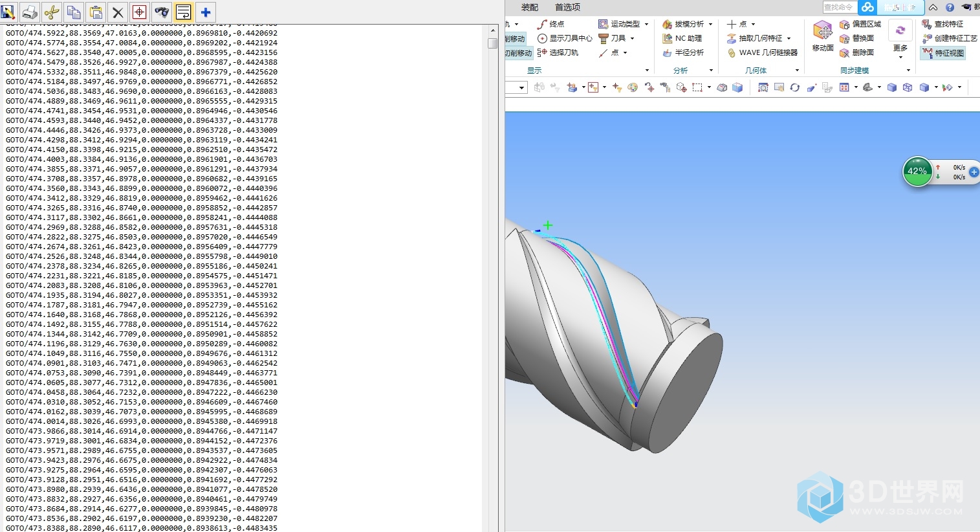980x532 pixels.
Task: Click the zoom-to-fit view icon
Action: (763, 87)
